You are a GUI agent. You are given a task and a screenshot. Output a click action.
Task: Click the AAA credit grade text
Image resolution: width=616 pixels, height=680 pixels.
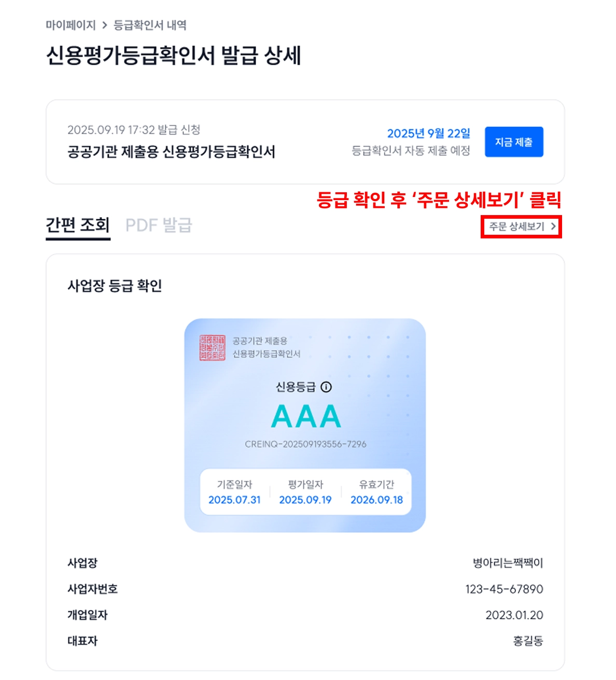point(306,416)
